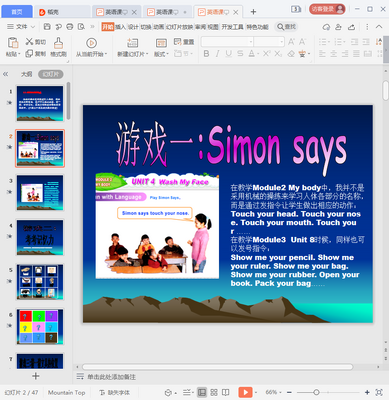Click the increase font size icon
The image size is (389, 400).
click(291, 42)
